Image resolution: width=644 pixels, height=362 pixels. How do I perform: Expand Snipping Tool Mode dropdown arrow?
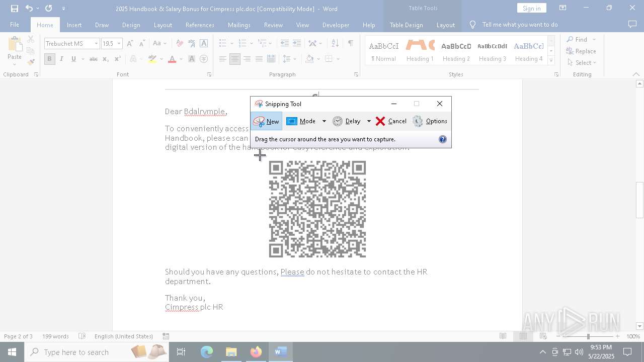pos(324,121)
